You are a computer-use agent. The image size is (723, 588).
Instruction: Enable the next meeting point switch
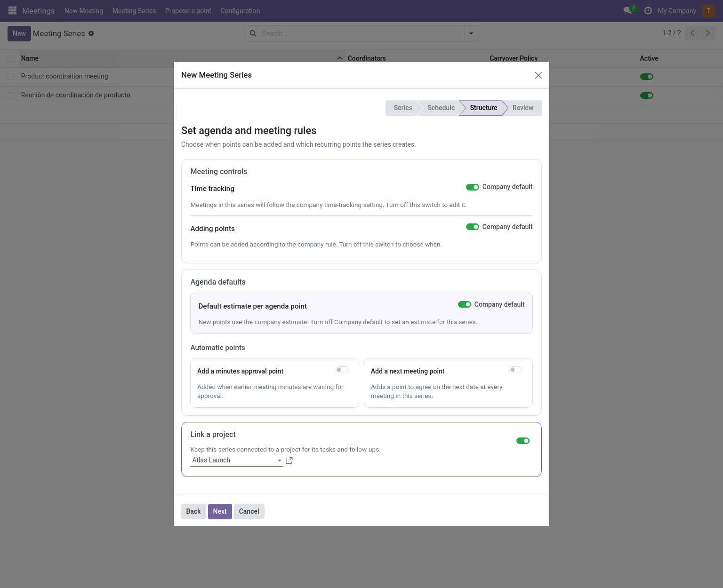point(516,370)
